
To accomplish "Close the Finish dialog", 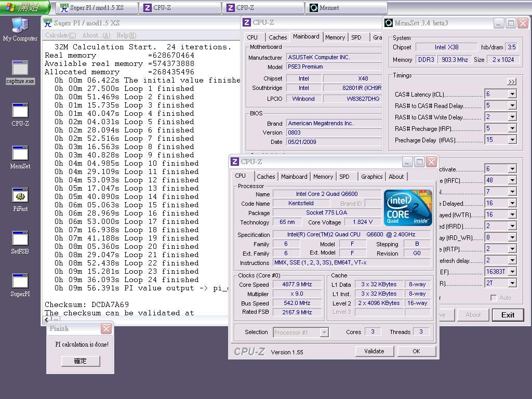I will coord(106,328).
